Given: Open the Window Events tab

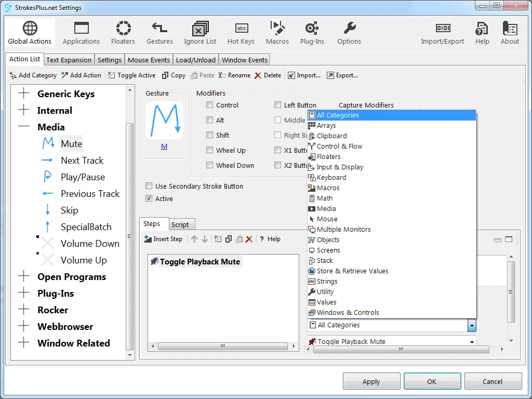Looking at the screenshot, I should tap(244, 59).
